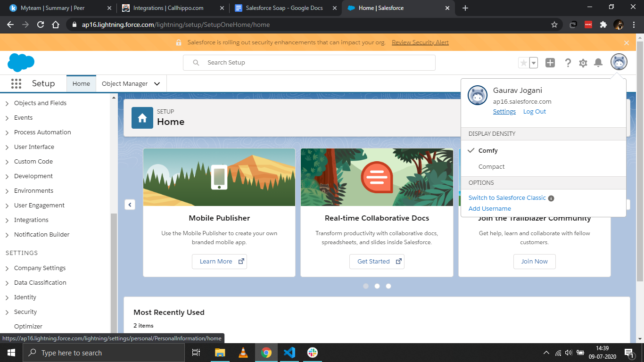This screenshot has height=362, width=644.
Task: Expand Process Automation in sidebar
Action: click(x=7, y=133)
